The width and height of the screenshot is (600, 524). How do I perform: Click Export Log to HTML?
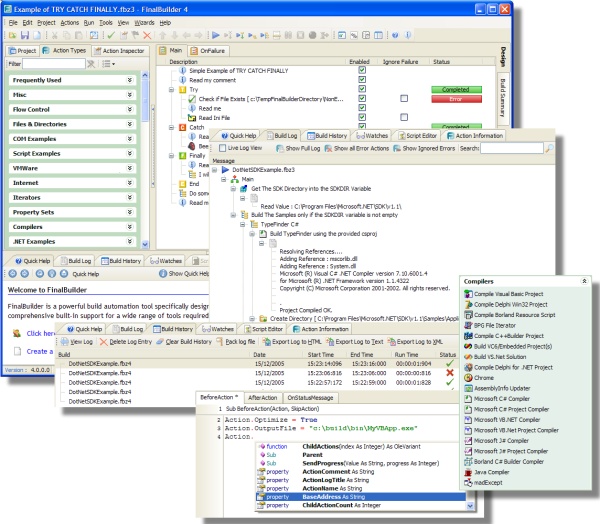click(292, 342)
